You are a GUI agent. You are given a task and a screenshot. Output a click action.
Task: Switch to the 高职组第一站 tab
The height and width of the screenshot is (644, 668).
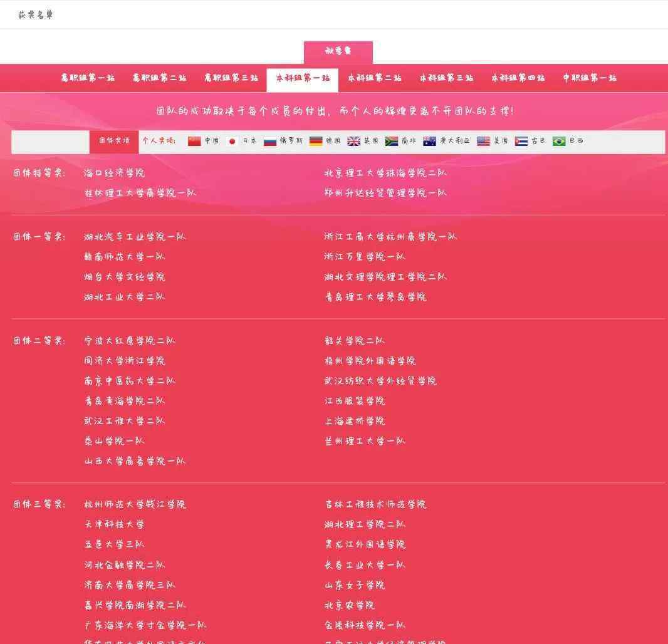click(x=88, y=78)
